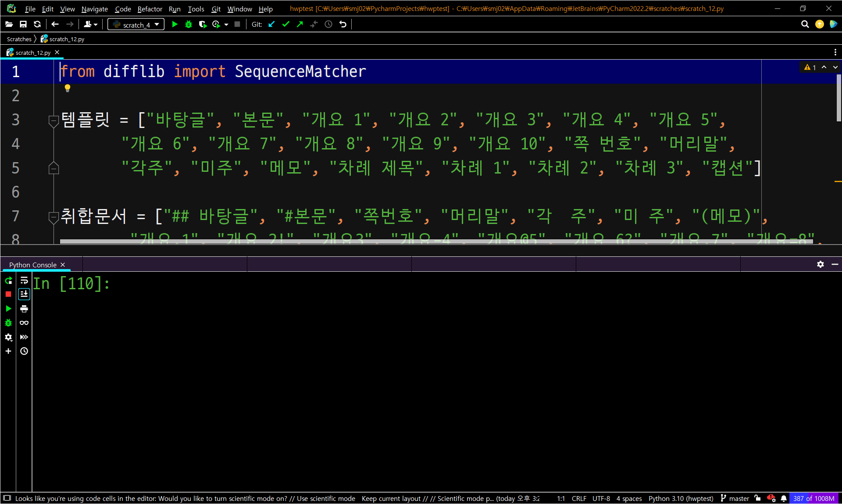Open the Refactor menu

click(150, 9)
